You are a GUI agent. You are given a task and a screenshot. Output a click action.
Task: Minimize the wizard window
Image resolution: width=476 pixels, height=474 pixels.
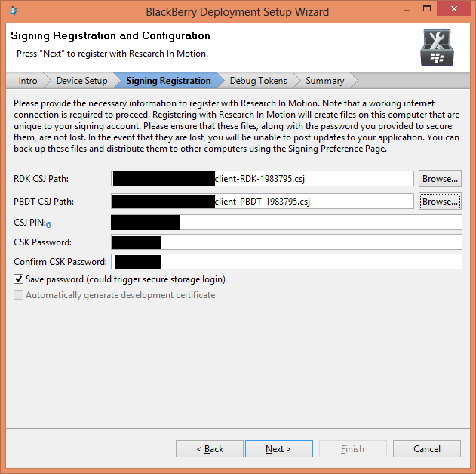(x=407, y=9)
